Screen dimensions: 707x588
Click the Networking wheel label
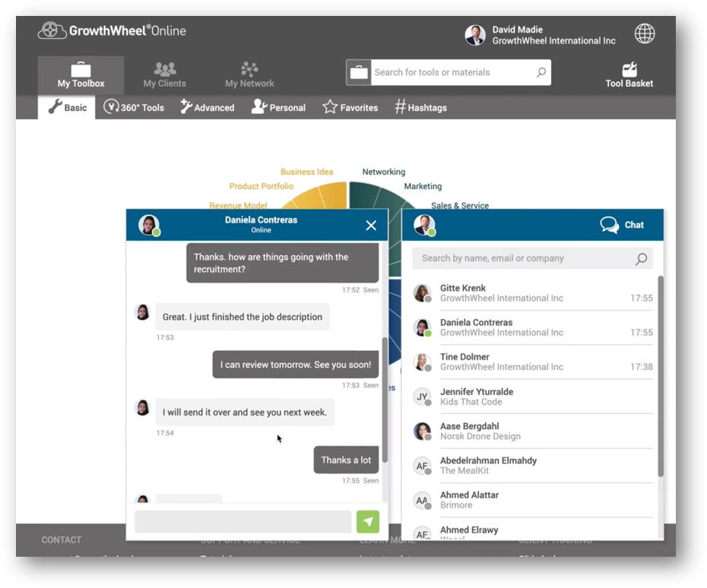(x=384, y=172)
